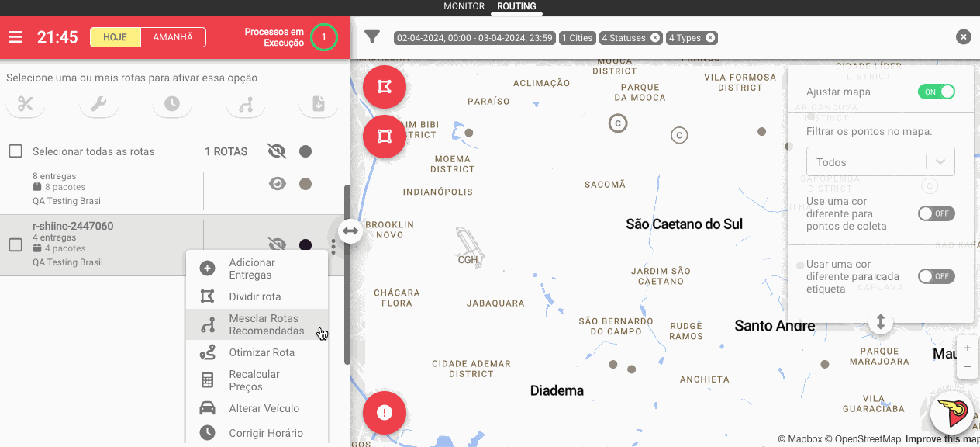Click the scissors split-route icon
Screen dimensions: 980x447
click(26, 104)
